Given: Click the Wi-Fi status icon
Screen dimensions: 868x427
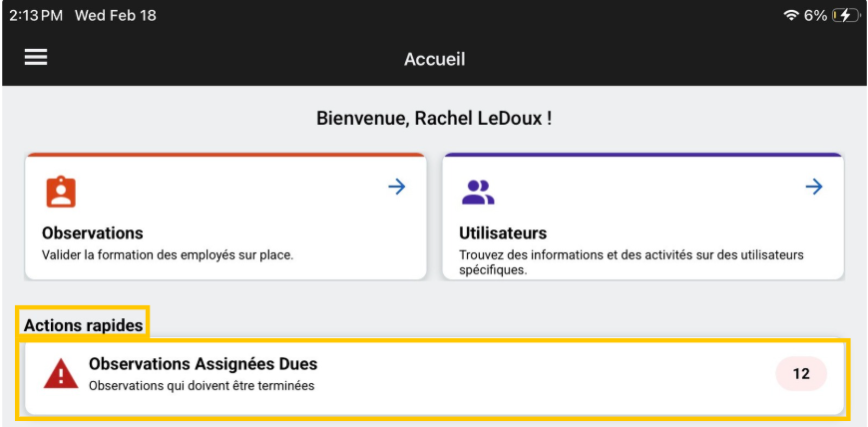Looking at the screenshot, I should point(791,16).
